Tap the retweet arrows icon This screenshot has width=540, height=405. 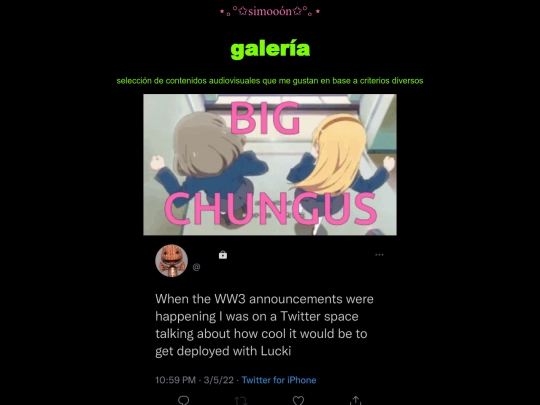click(241, 401)
